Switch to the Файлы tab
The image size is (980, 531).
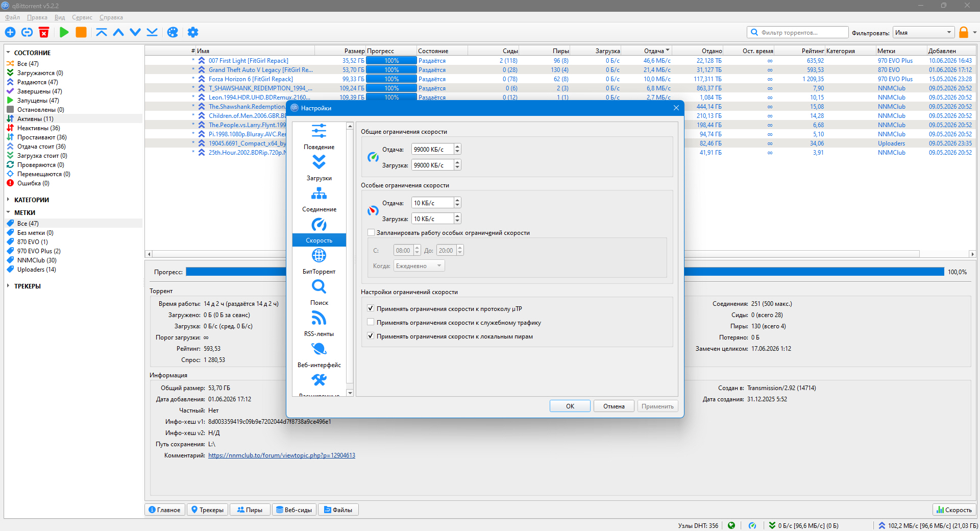pyautogui.click(x=338, y=510)
